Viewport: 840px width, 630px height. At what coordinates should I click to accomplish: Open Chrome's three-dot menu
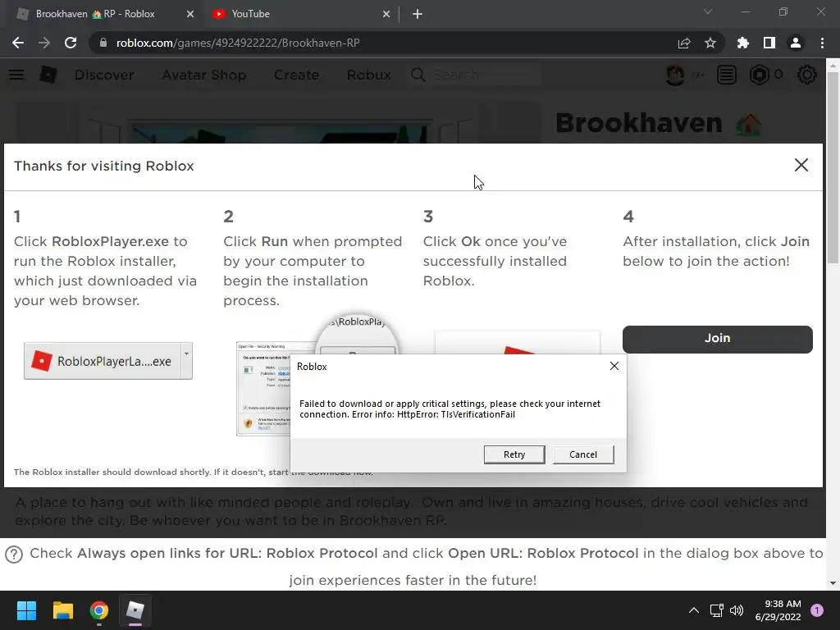pos(822,43)
